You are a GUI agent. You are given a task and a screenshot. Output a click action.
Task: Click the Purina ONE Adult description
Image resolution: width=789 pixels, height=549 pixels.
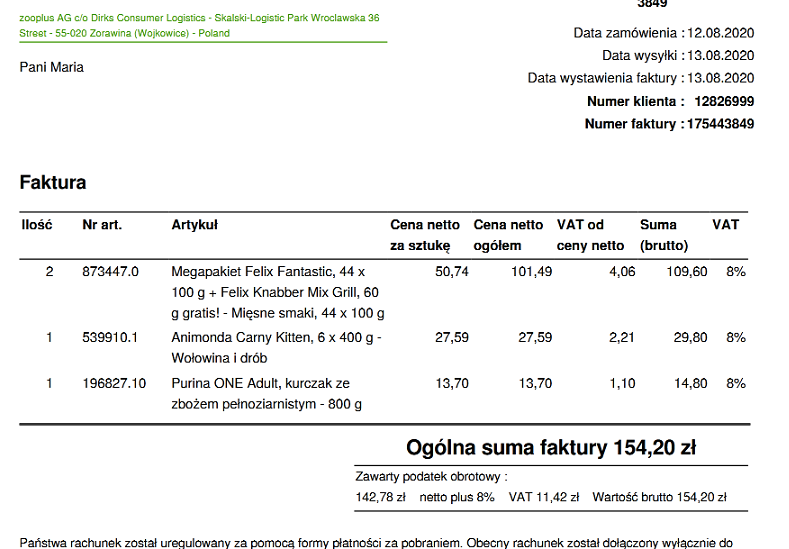click(x=267, y=394)
